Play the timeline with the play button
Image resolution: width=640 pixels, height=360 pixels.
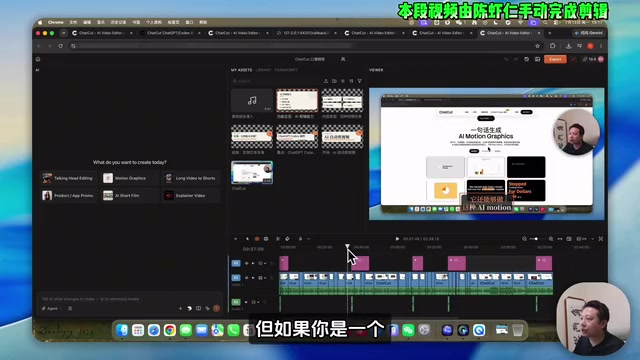(397, 239)
